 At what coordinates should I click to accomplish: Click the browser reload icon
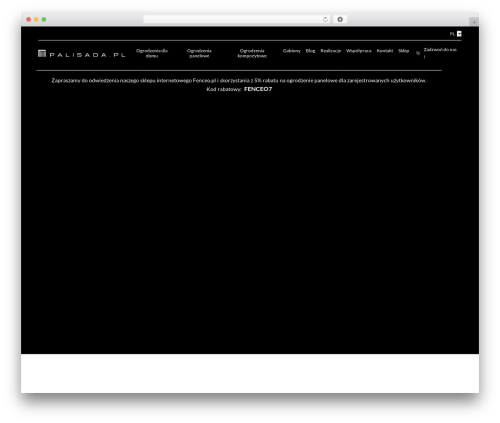click(x=325, y=19)
